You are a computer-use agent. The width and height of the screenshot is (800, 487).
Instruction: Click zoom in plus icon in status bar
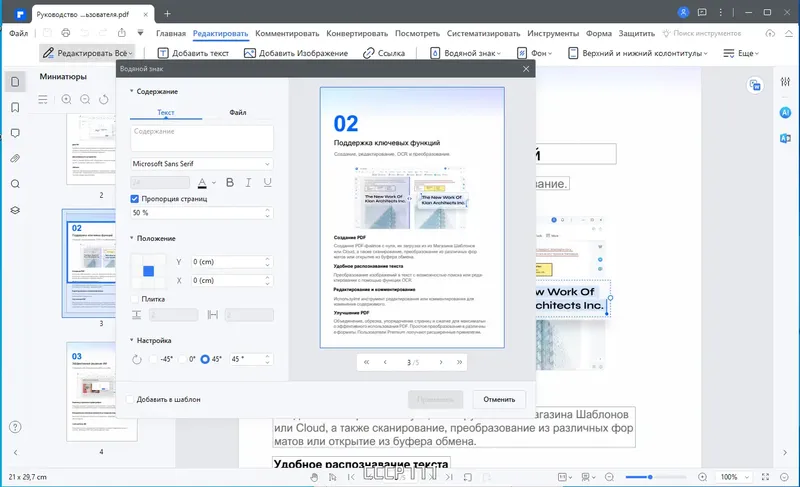click(x=703, y=477)
